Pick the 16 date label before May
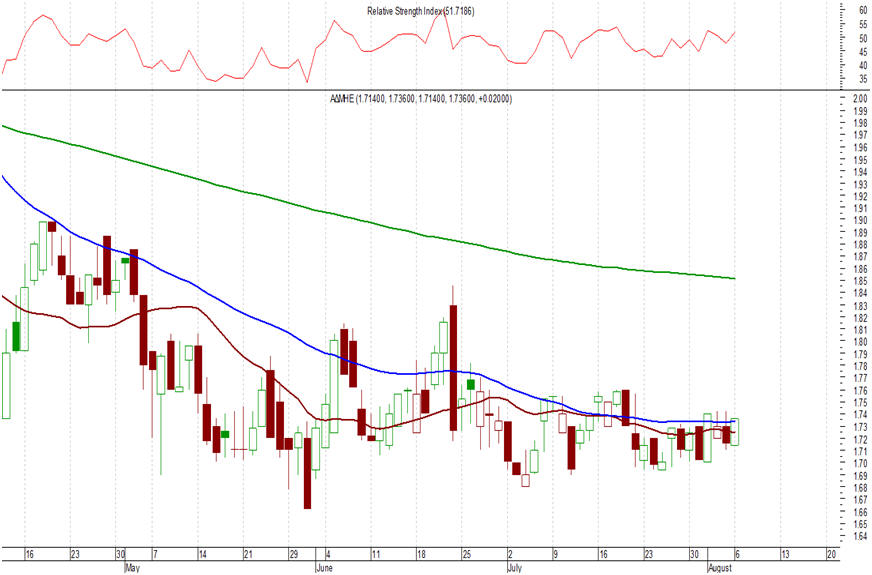 pos(29,554)
